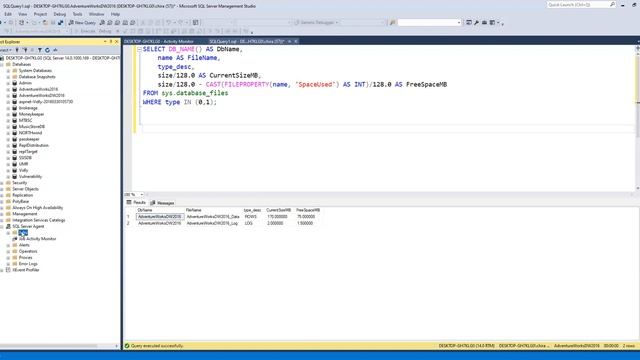640x360 pixels.
Task: Select the Admin database in the tree
Action: (25, 83)
